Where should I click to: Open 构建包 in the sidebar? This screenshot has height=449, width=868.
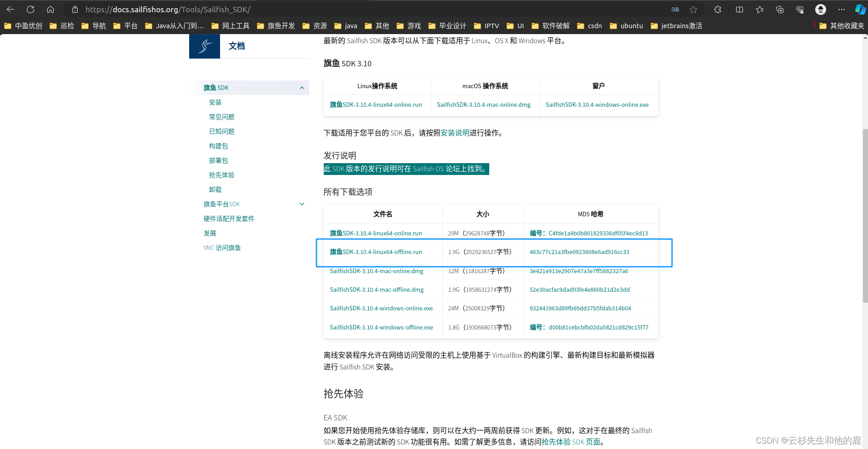[x=219, y=146]
